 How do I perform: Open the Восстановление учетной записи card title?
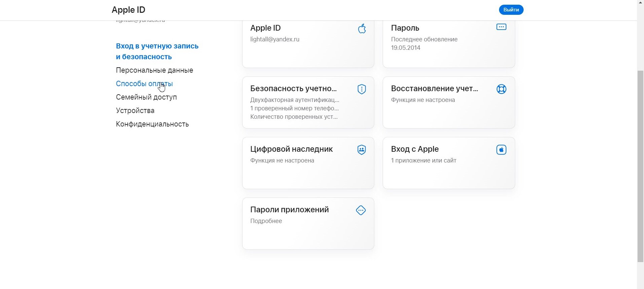point(434,88)
